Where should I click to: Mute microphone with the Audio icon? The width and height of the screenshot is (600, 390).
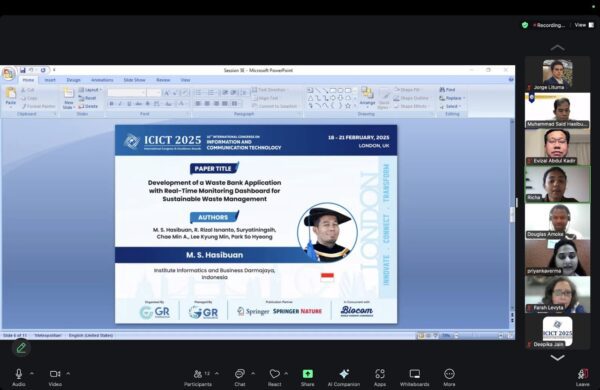coord(18,374)
